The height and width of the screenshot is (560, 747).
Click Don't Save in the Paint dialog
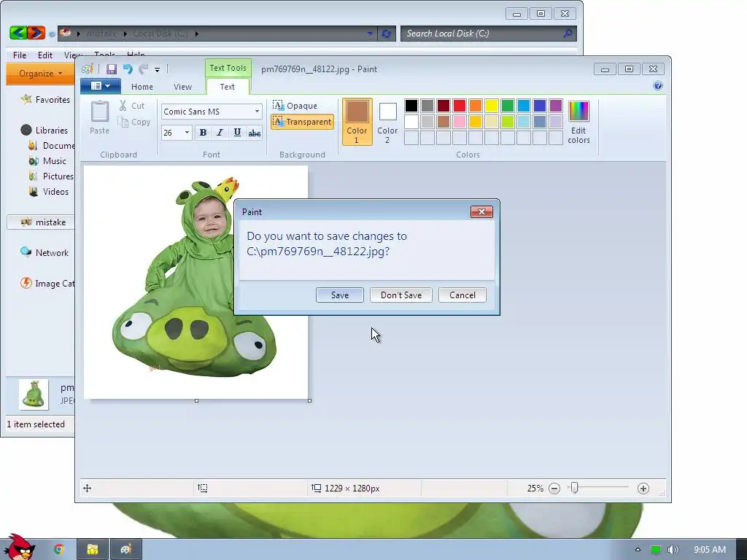[x=401, y=295]
